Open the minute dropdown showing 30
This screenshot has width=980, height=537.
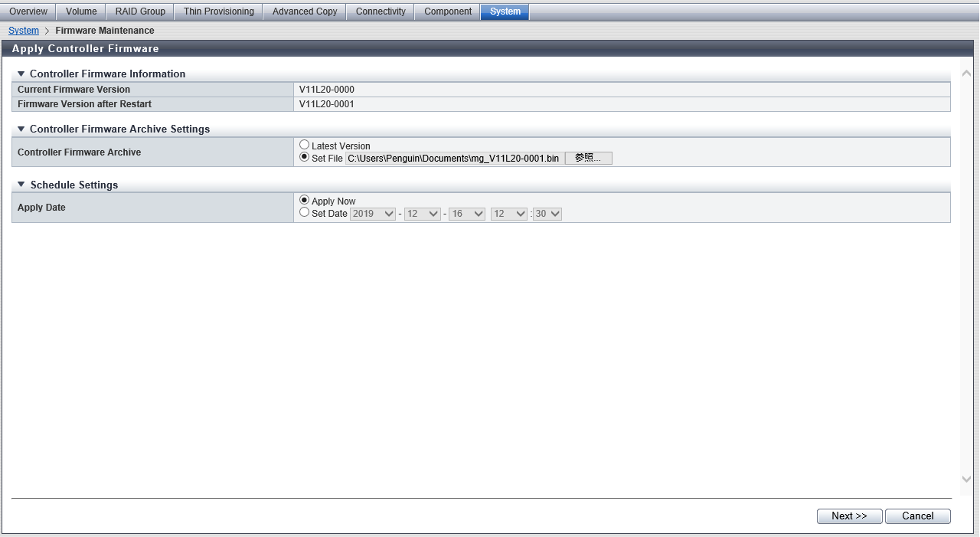[547, 214]
